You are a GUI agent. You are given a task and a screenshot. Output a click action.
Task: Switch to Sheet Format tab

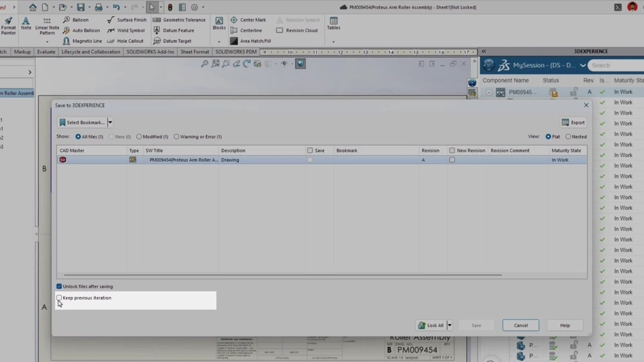195,52
